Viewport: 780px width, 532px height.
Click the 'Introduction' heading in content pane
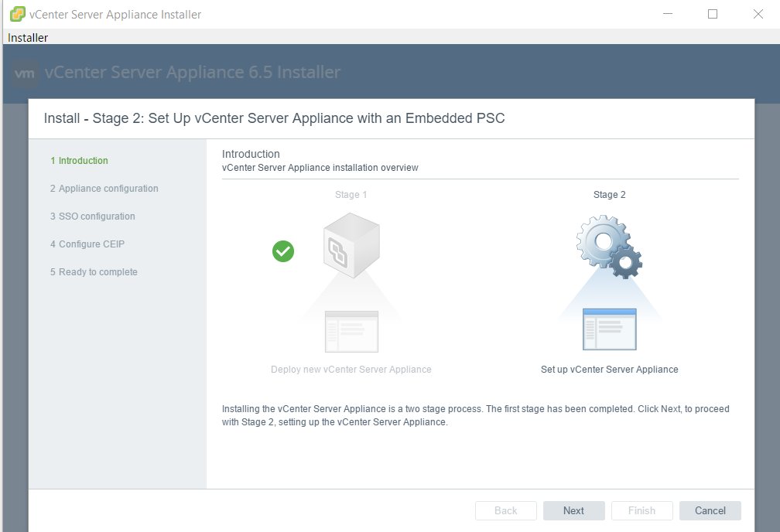point(251,154)
